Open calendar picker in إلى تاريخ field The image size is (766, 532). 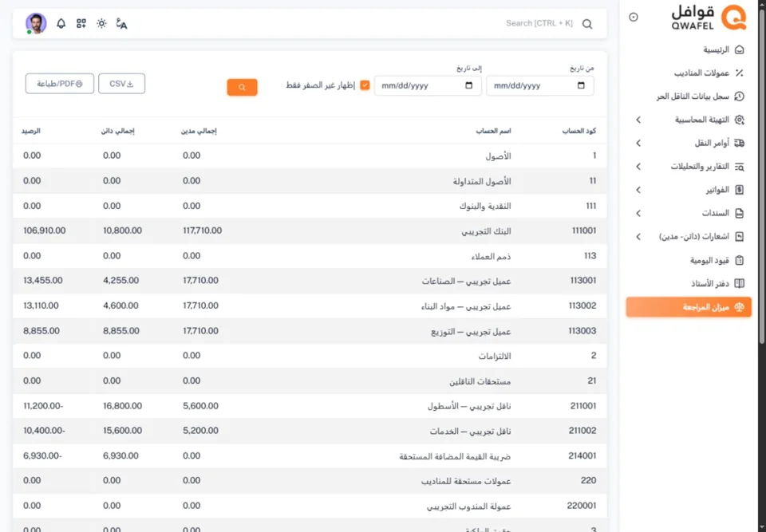[x=468, y=85]
